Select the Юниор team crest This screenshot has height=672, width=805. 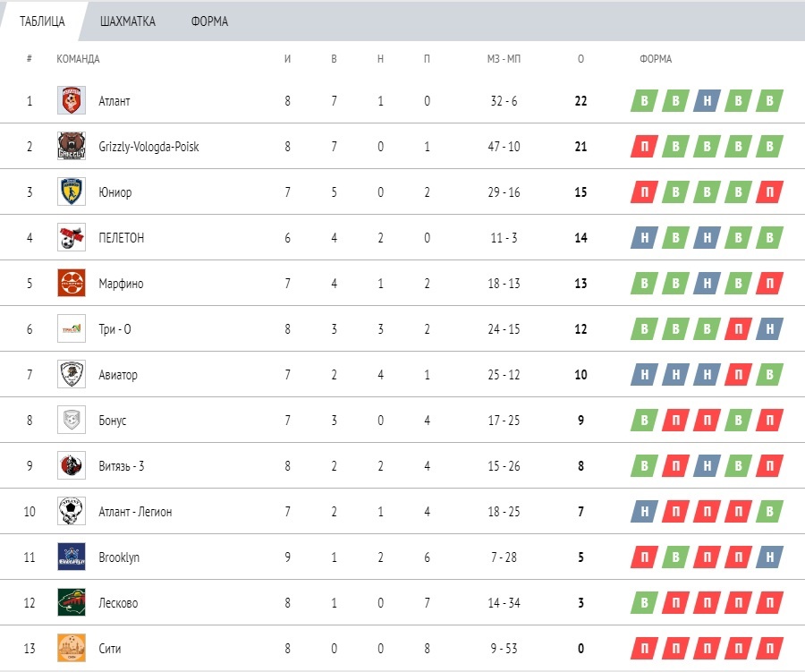pyautogui.click(x=72, y=191)
